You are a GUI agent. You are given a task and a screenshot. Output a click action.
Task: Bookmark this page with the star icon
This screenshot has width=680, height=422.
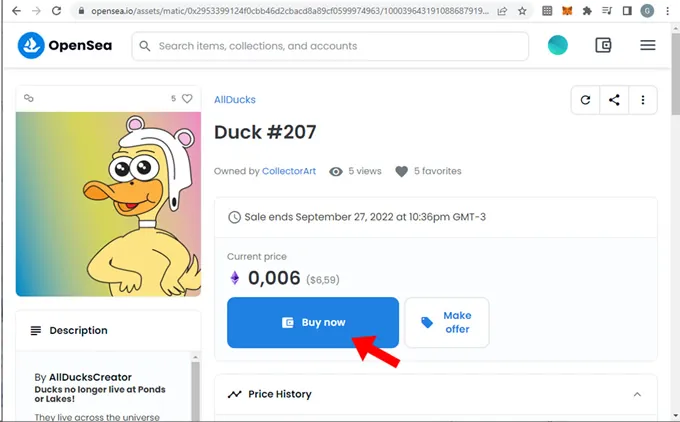click(x=522, y=12)
